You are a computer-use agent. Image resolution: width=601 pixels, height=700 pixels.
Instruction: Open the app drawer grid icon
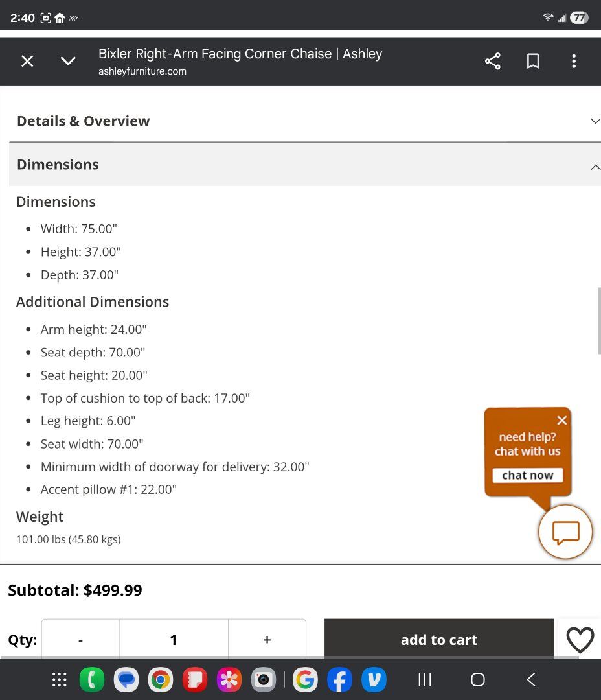[60, 679]
